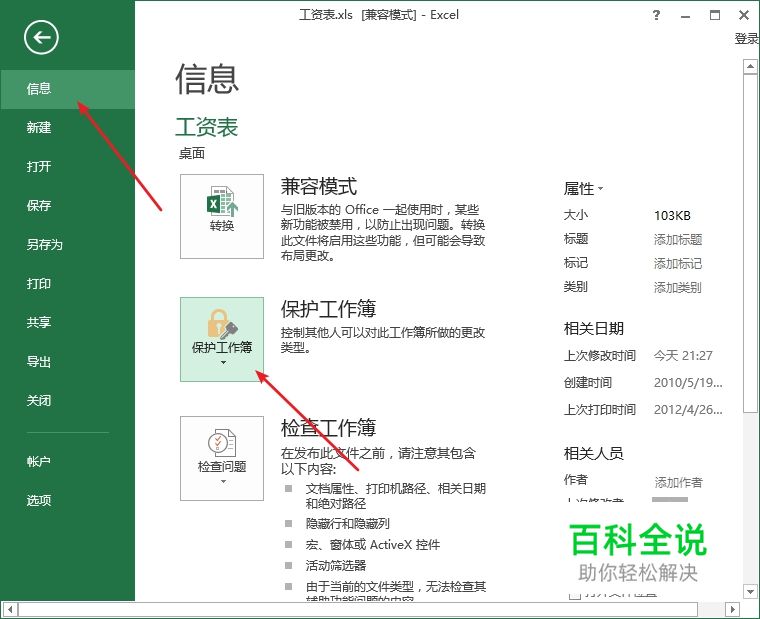Click the Convert (转换) Excel icon button

(222, 216)
